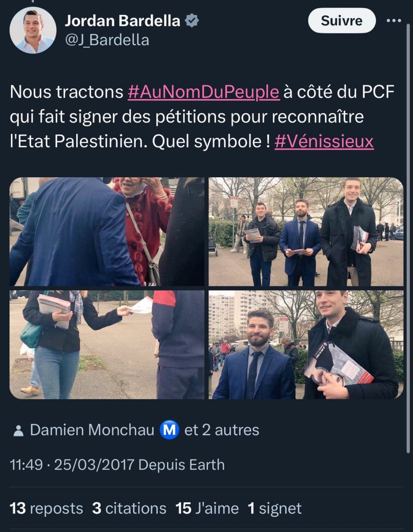
Task: Open the 11:49 · 25/03/2017 timestamp
Action: 72,465
